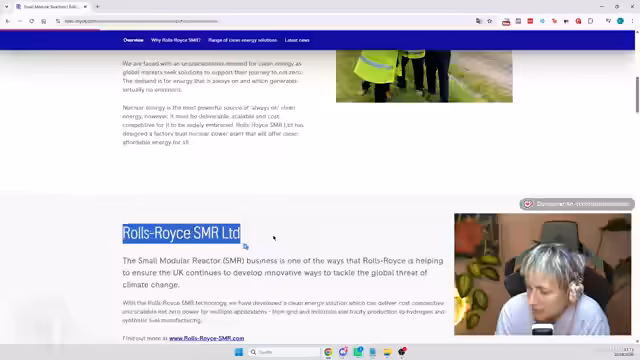Open the Chrome profile avatar
The width and height of the screenshot is (640, 360).
[620, 21]
